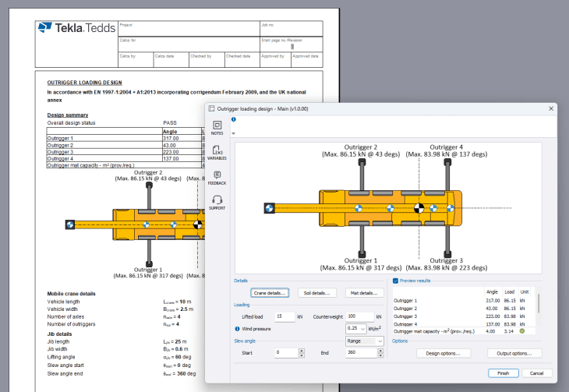Click the preview results scrollbar
Screen dimensions: 569x392
tap(539, 303)
